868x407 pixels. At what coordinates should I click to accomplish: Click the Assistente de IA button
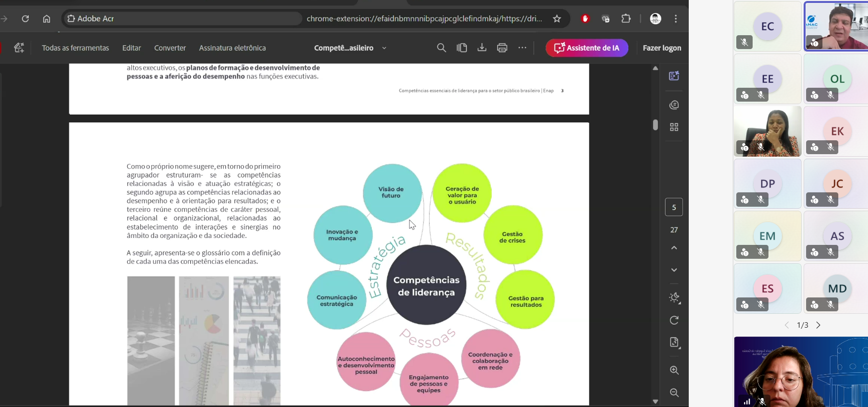tap(587, 48)
